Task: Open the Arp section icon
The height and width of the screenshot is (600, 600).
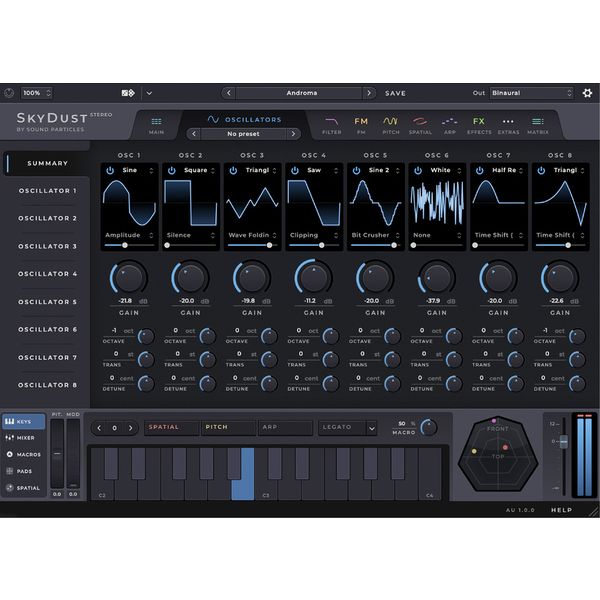Action: coord(450,123)
